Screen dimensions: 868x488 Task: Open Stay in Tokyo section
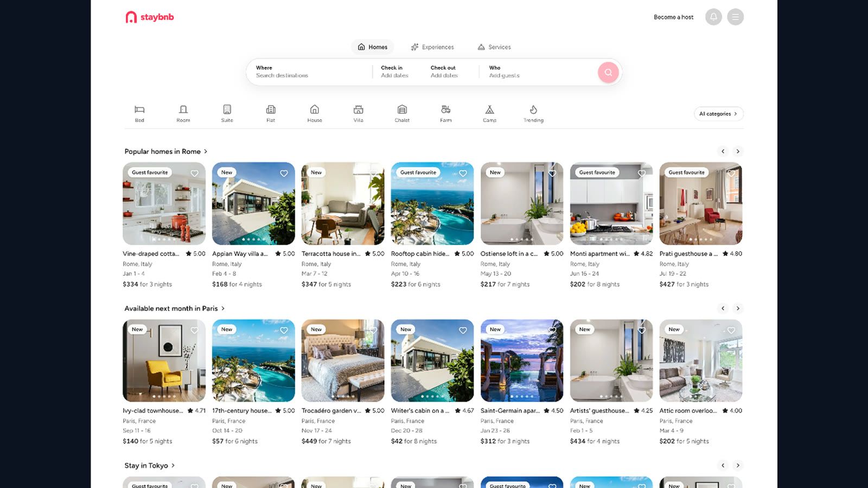pyautogui.click(x=150, y=465)
